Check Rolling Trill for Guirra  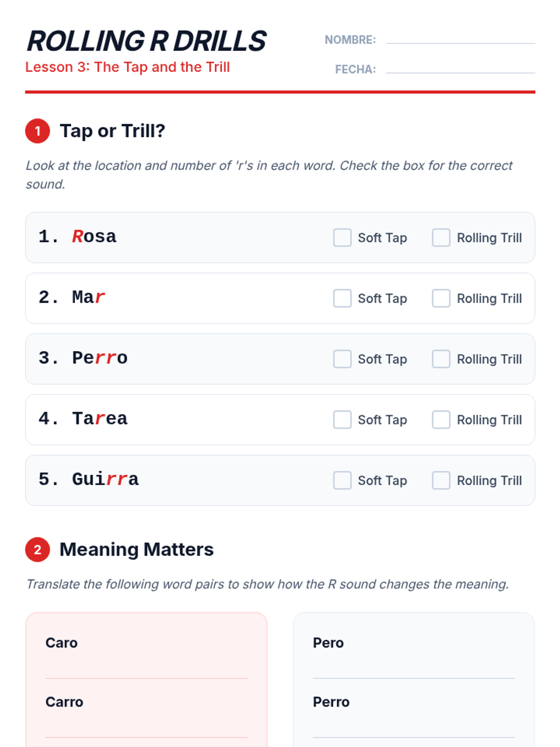point(441,480)
